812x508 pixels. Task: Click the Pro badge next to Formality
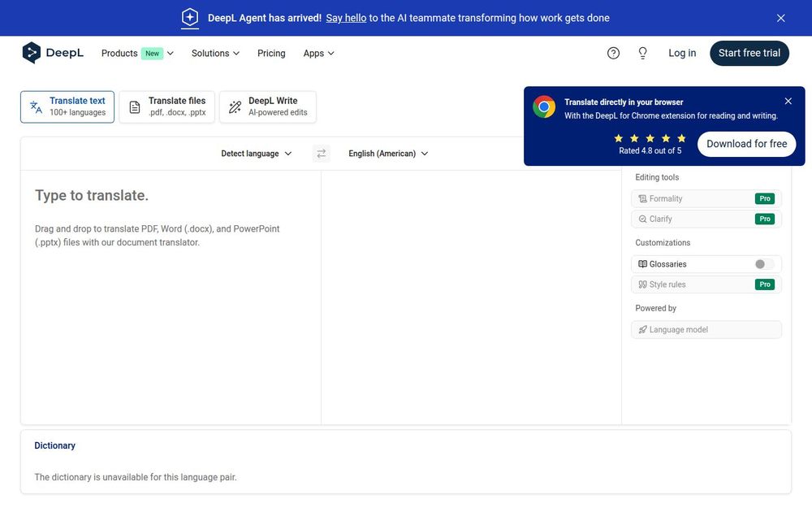765,198
